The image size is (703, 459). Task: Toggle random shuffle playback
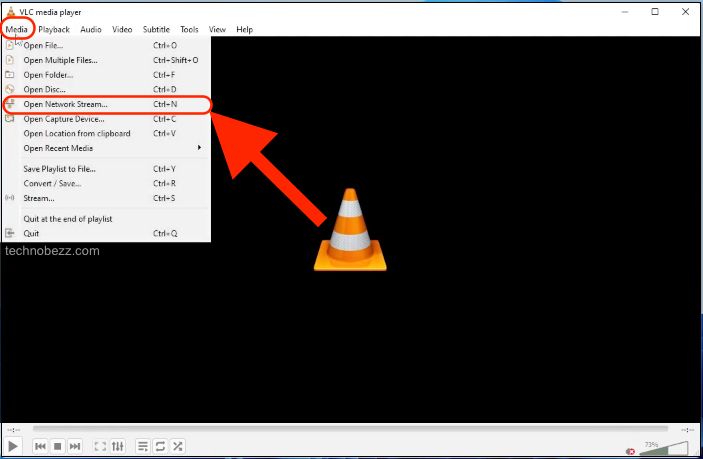[178, 446]
